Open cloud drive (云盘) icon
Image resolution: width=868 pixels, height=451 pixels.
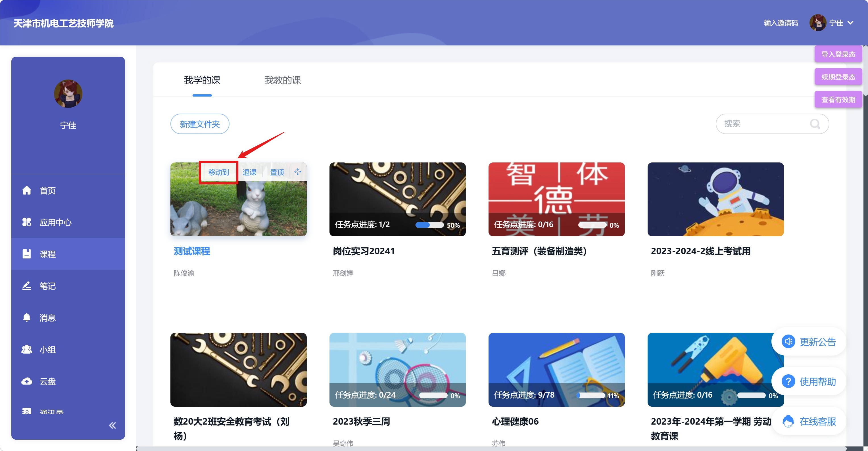pos(27,381)
